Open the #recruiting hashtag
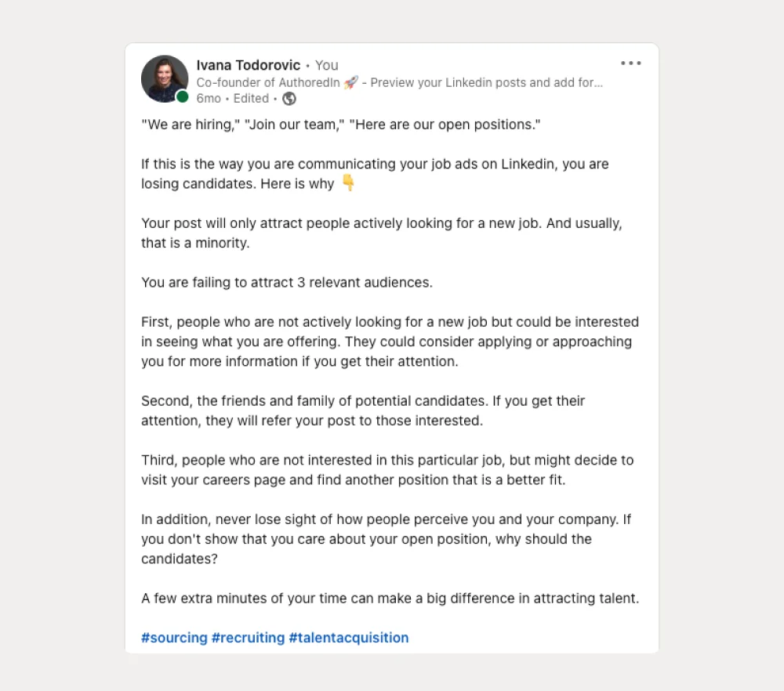 tap(248, 637)
